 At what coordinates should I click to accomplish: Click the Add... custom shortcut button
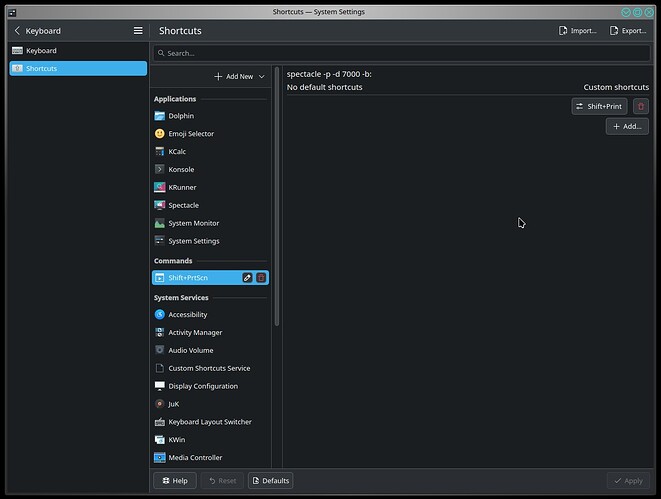pos(627,126)
